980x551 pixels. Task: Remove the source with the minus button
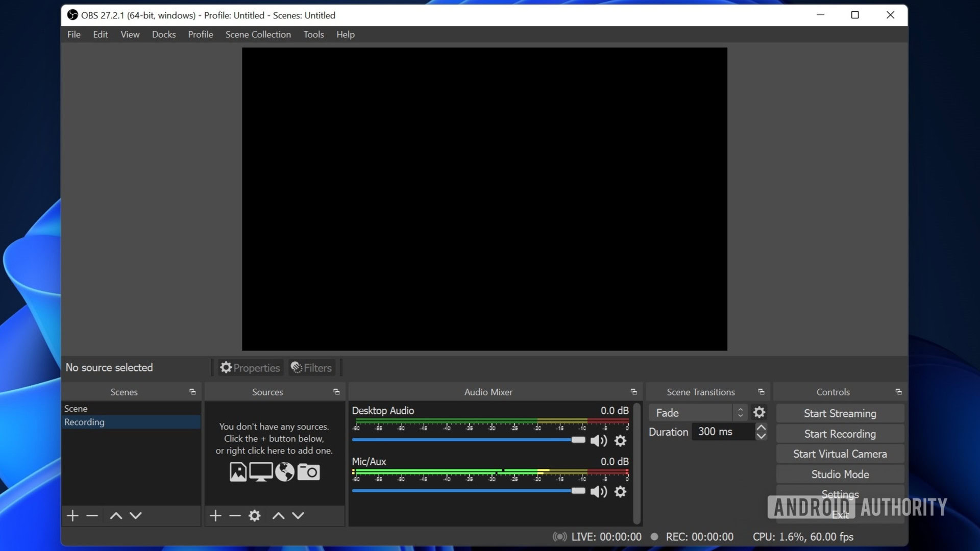point(235,516)
